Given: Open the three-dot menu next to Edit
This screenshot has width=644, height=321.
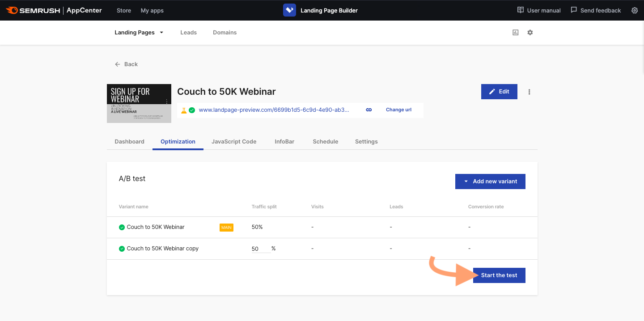Looking at the screenshot, I should point(529,92).
